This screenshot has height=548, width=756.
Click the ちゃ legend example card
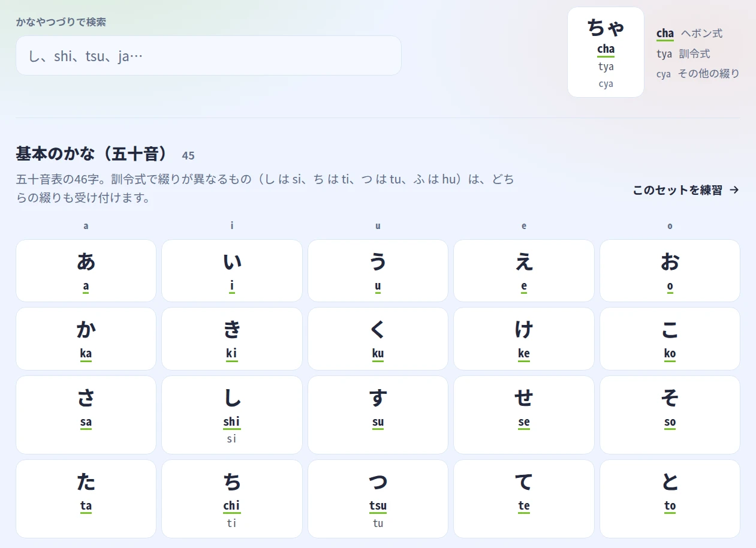(x=606, y=52)
